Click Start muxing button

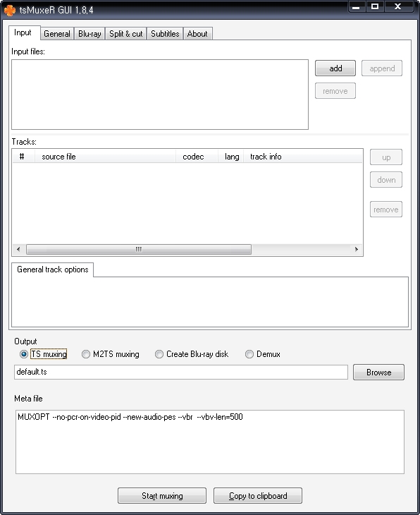point(162,496)
